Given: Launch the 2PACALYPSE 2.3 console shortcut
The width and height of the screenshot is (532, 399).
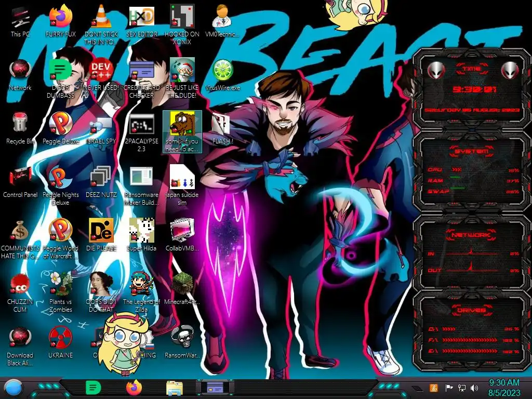Looking at the screenshot, I should pos(141,133).
